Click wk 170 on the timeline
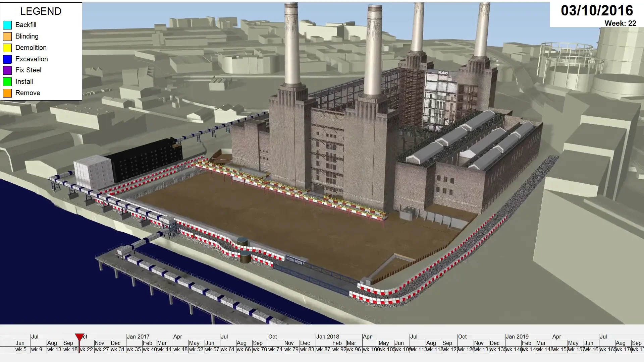Viewport: 644px width, 362px height. click(x=624, y=349)
